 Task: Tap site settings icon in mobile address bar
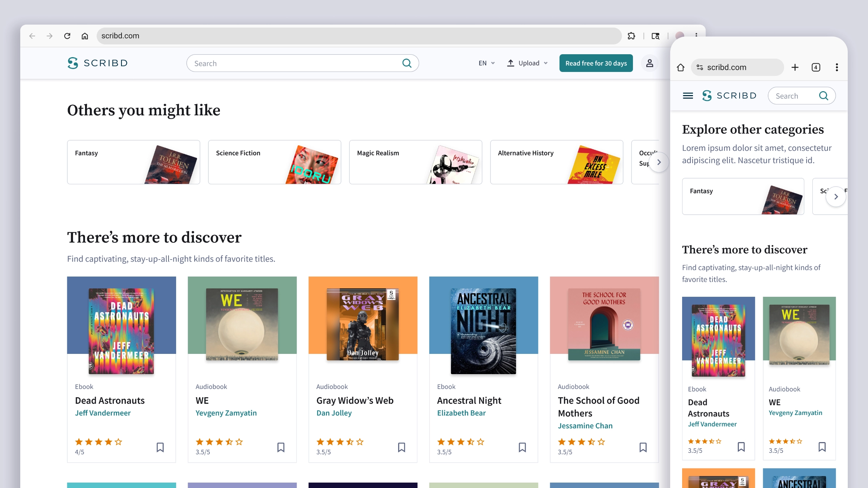(700, 67)
